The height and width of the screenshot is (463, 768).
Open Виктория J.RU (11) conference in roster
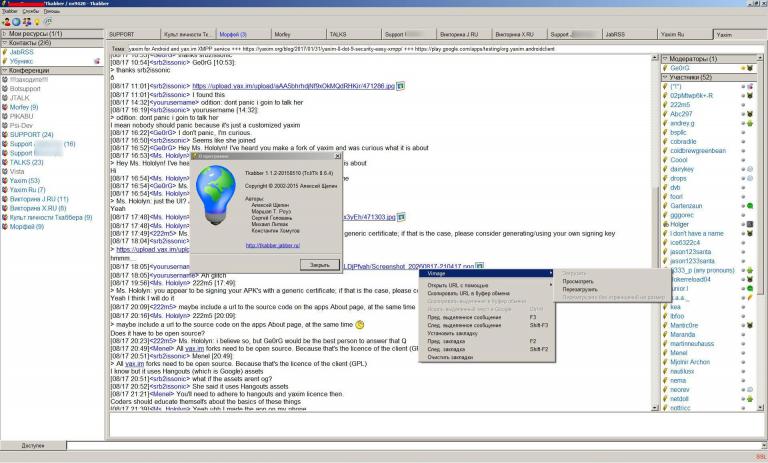pyautogui.click(x=39, y=199)
